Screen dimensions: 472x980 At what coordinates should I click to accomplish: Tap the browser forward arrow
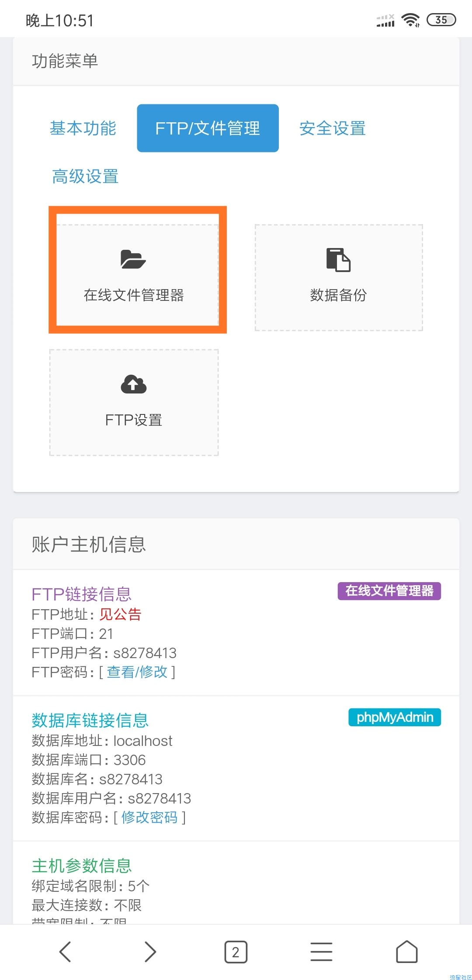click(150, 952)
